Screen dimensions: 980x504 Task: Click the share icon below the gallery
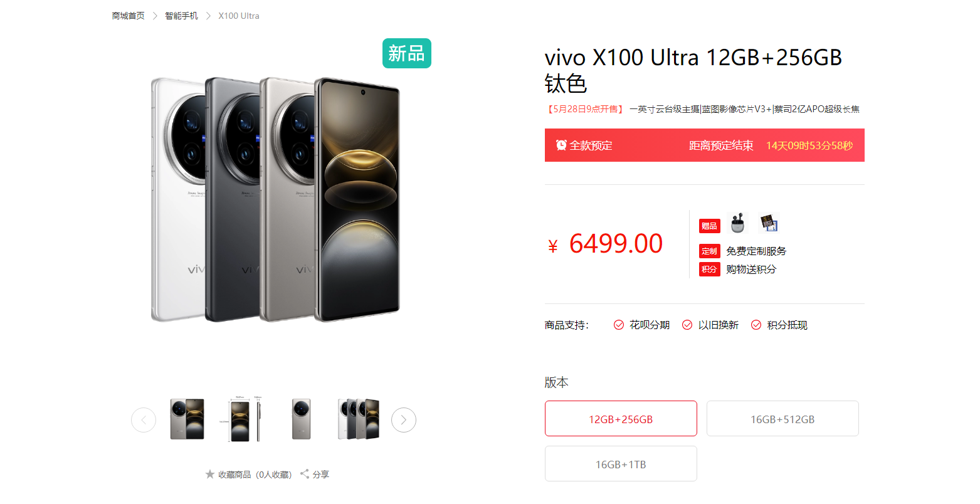pyautogui.click(x=305, y=474)
